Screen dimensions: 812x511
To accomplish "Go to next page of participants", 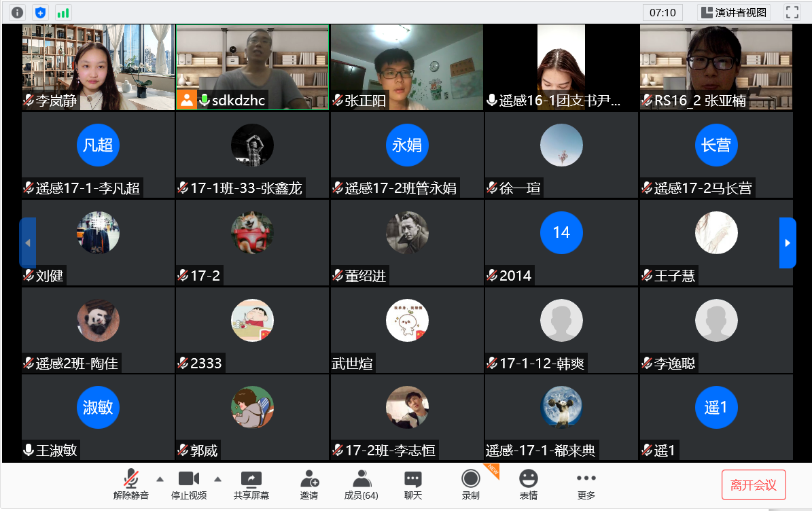I will click(x=787, y=243).
